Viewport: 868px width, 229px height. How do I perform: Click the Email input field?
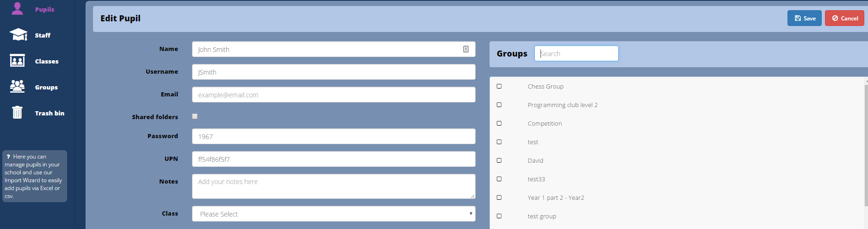pos(333,95)
